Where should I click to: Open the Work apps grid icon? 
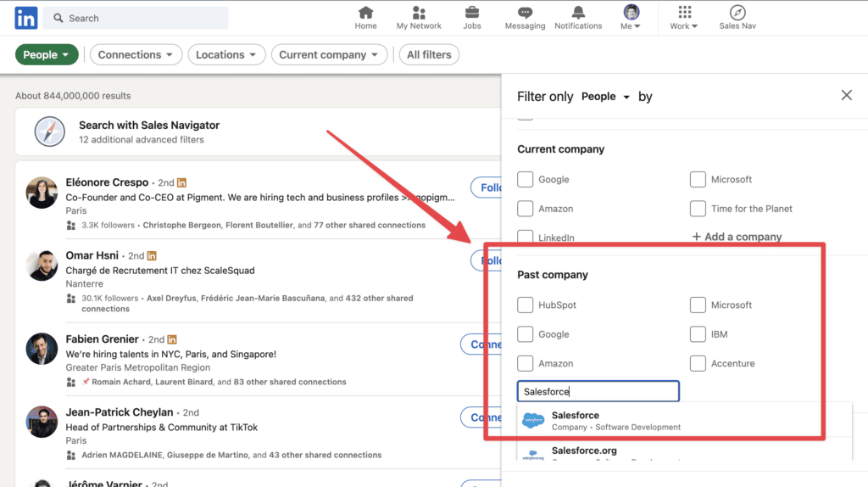(x=685, y=12)
